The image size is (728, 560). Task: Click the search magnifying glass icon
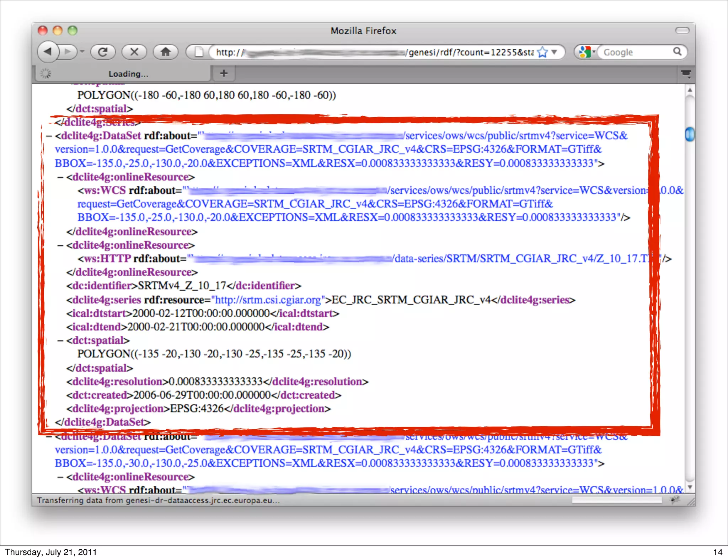pyautogui.click(x=677, y=52)
